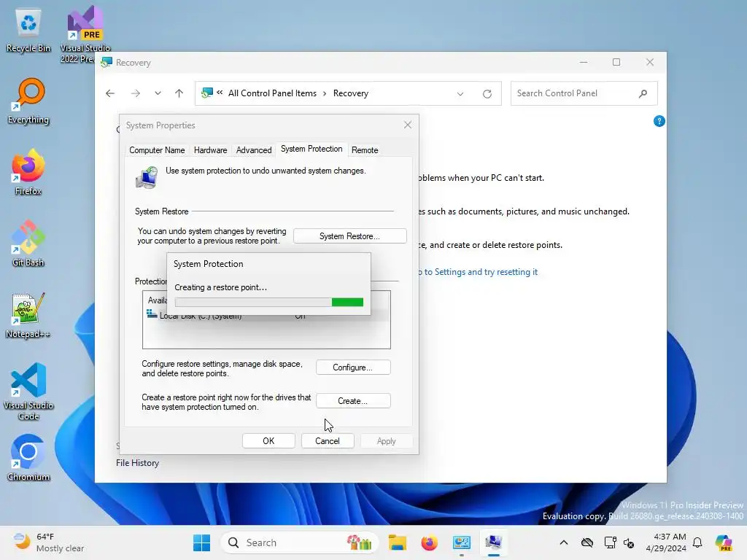
Task: Open Notepad++ desktop shortcut
Action: pyautogui.click(x=28, y=315)
